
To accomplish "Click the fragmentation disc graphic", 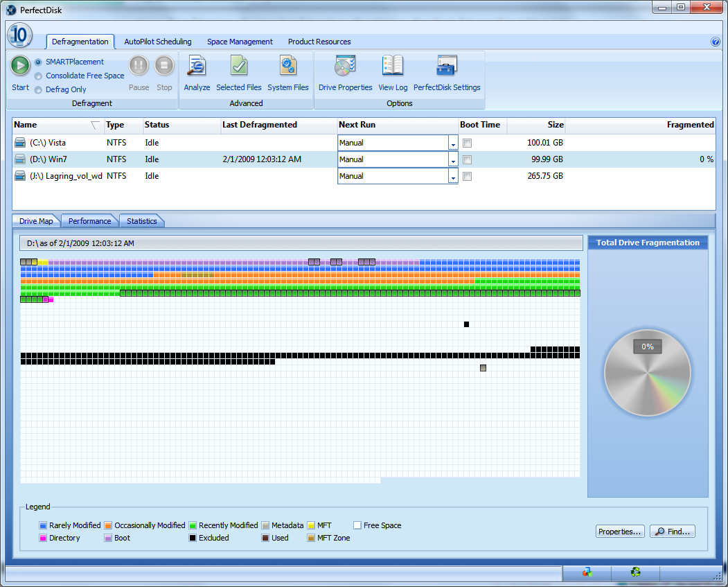I will [647, 373].
